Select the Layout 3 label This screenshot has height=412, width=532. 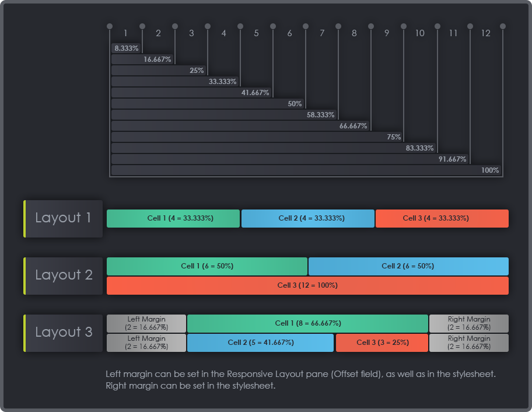click(x=63, y=333)
